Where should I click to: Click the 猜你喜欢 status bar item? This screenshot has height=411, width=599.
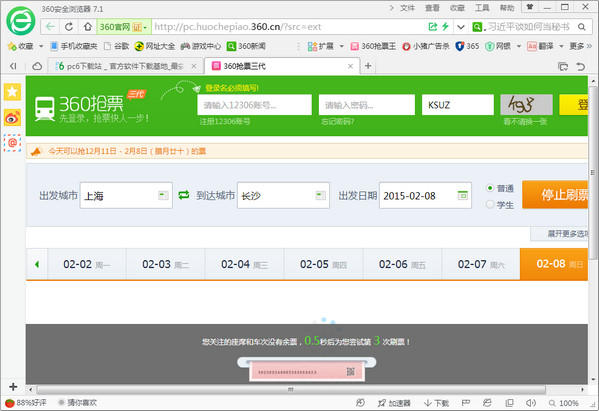(78, 403)
